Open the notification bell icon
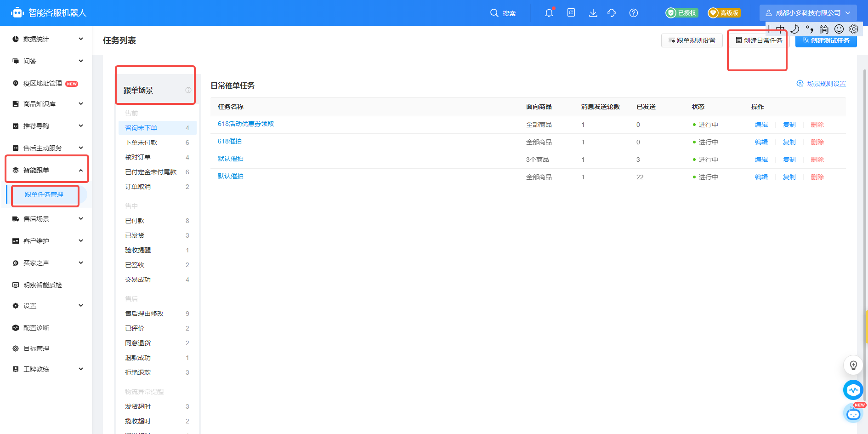Screen dimensions: 868x434 (x=549, y=13)
